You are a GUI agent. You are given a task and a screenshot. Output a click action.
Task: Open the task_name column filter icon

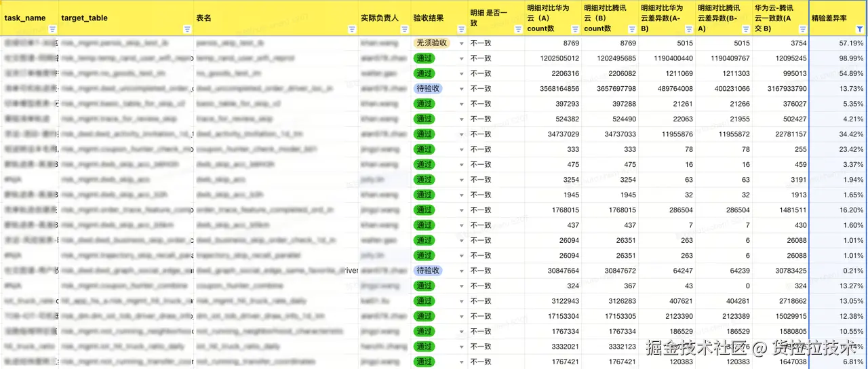pyautogui.click(x=53, y=29)
